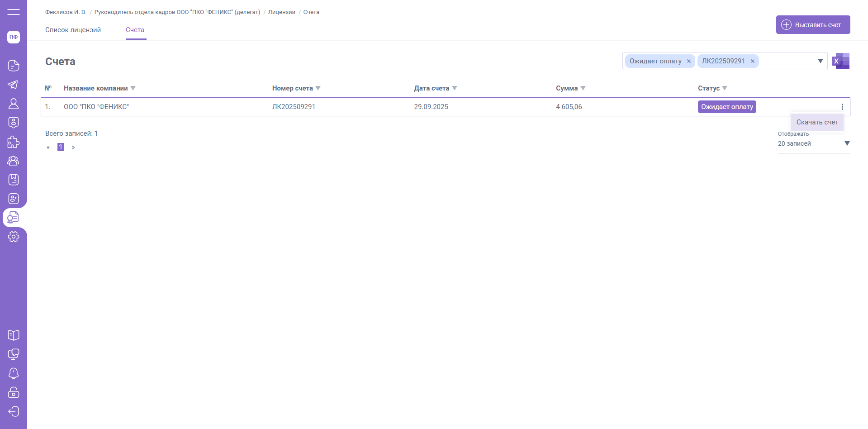Export invoices to Excel

841,61
